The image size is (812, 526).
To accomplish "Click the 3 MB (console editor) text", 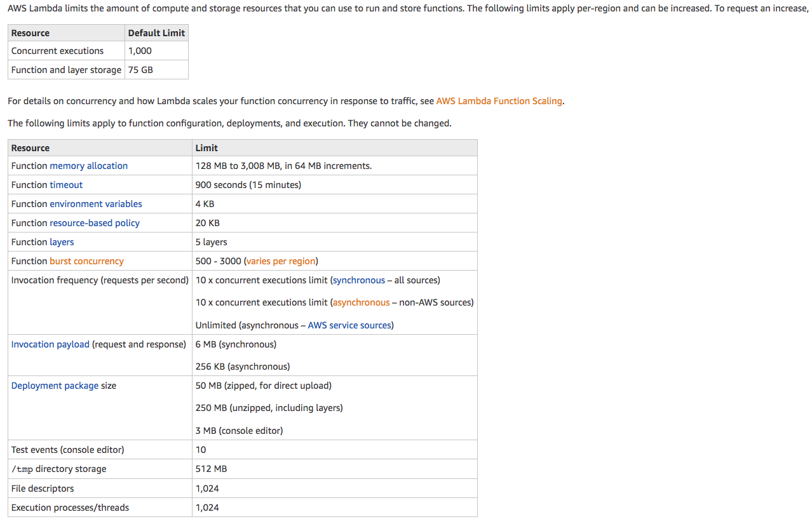I will (240, 431).
